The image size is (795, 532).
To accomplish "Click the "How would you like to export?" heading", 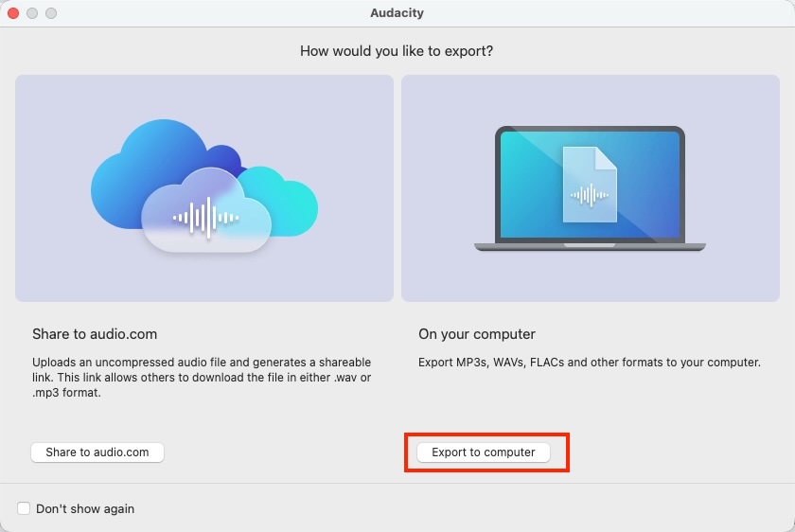I will pyautogui.click(x=397, y=51).
